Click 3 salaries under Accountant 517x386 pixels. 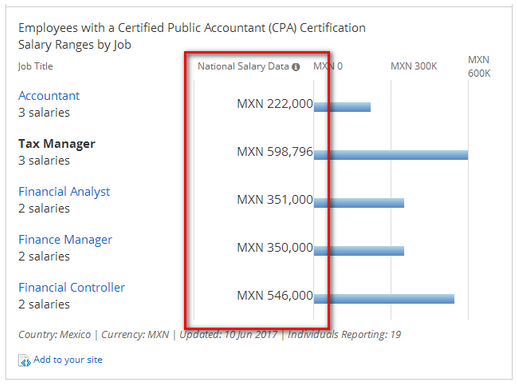coord(44,113)
